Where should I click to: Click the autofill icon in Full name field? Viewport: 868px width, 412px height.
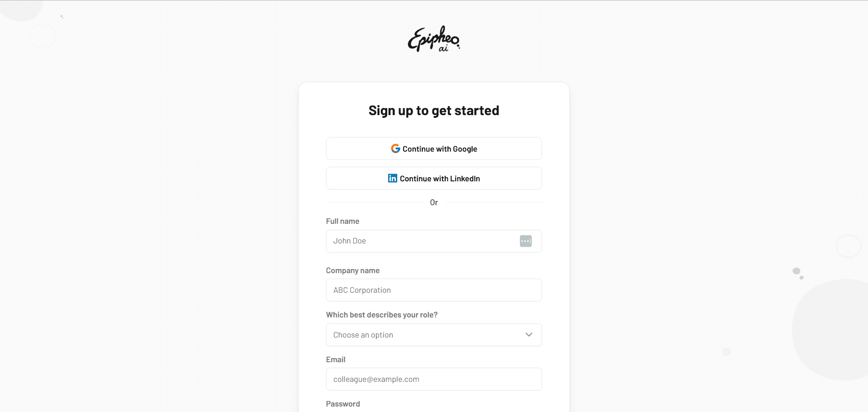[x=526, y=241]
